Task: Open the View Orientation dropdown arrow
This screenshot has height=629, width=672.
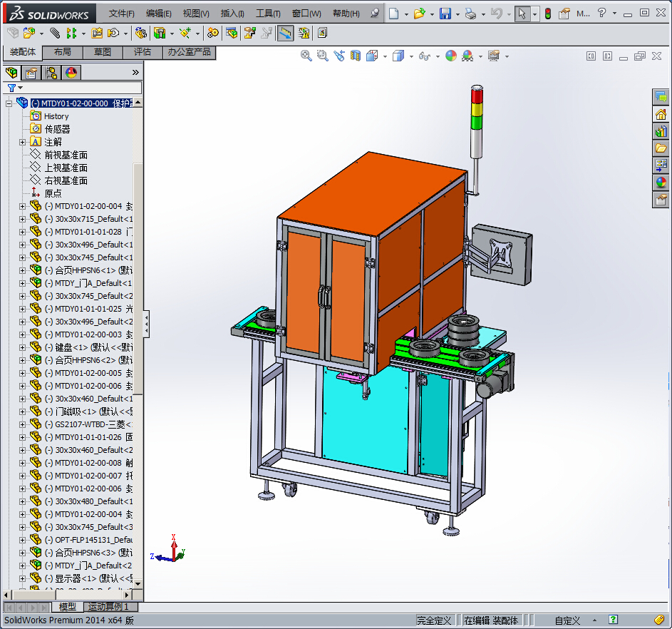Action: tap(385, 56)
